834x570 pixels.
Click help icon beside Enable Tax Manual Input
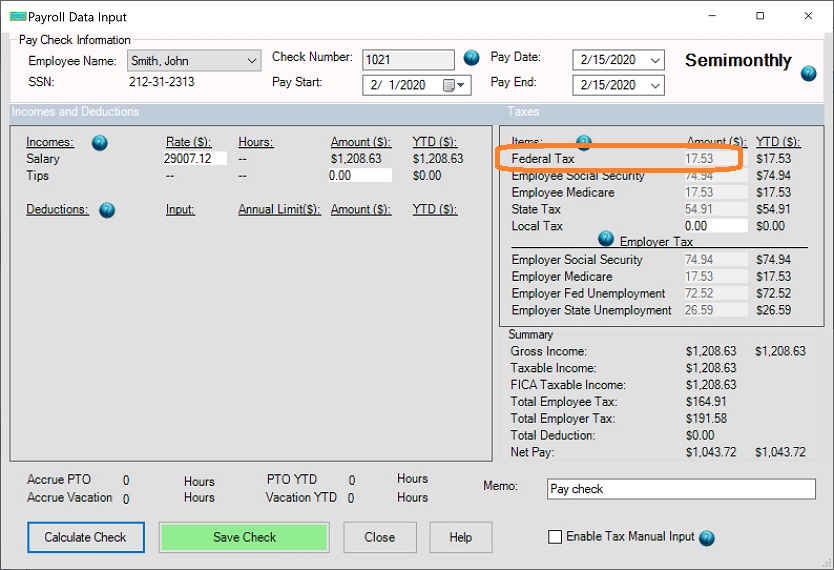coord(707,538)
